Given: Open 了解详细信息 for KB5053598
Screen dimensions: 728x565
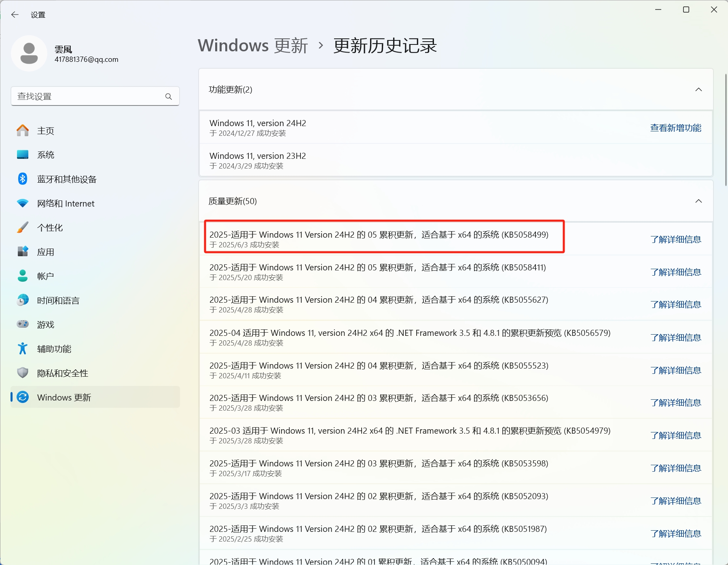Looking at the screenshot, I should point(675,468).
